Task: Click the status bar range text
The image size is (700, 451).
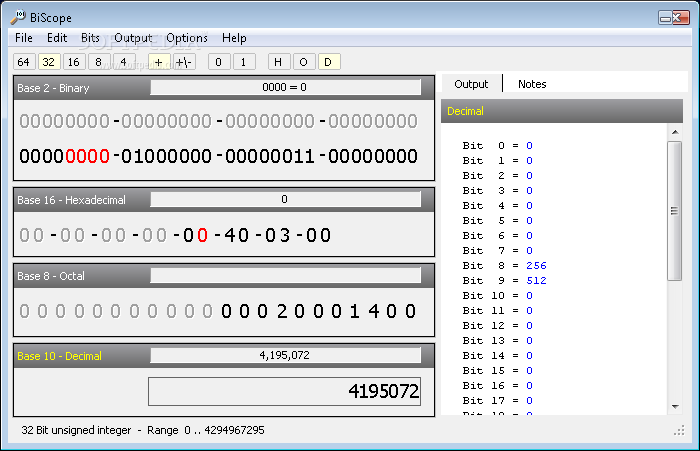Action: tap(143, 430)
